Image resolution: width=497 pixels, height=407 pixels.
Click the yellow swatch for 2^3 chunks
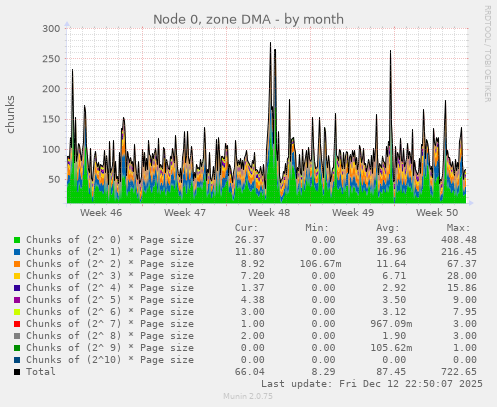pyautogui.click(x=17, y=276)
